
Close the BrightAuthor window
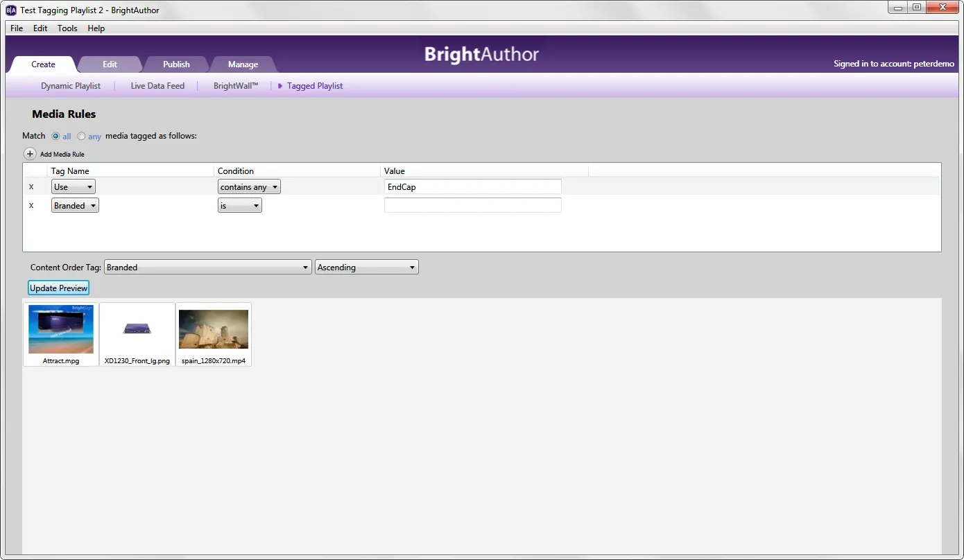tap(943, 7)
